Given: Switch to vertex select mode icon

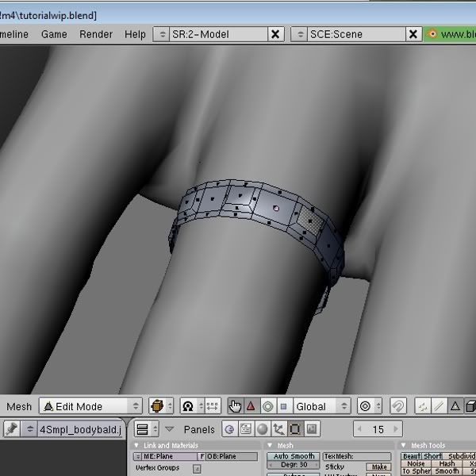Looking at the screenshot, I should 423,406.
